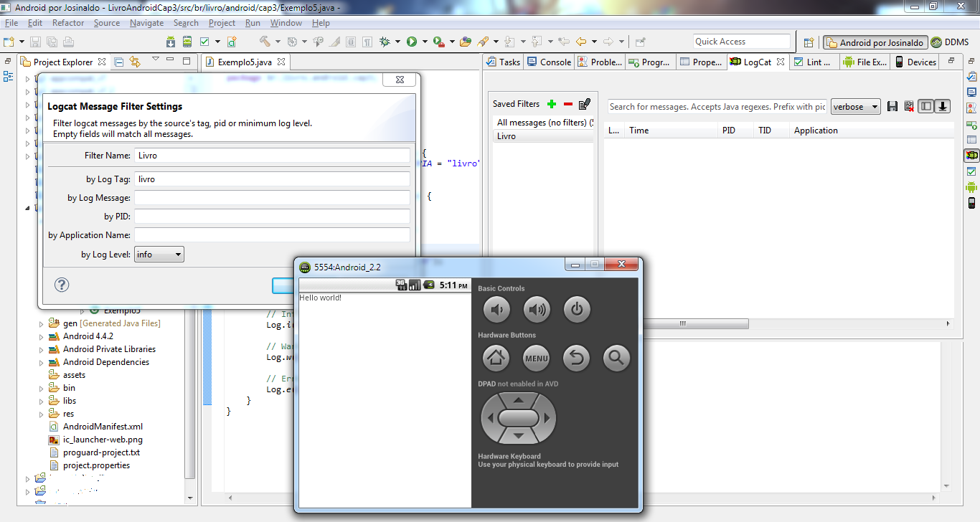This screenshot has height=522, width=980.
Task: Click the Back navigation yellow arrow icon
Action: click(581, 42)
